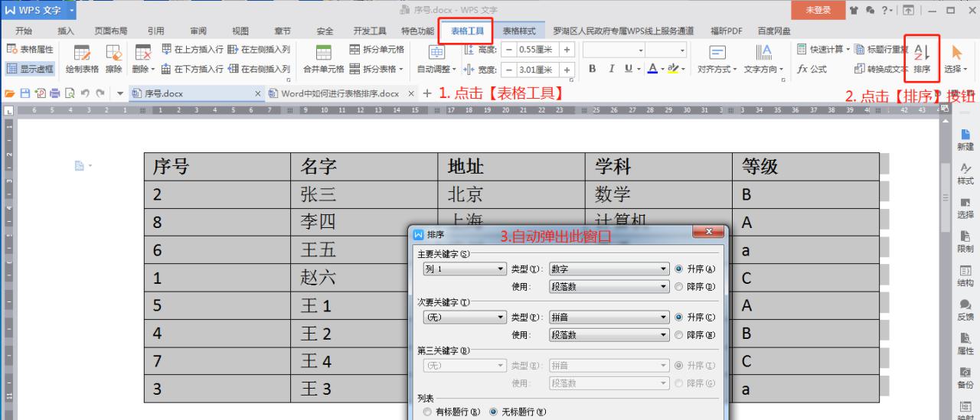Select the 绘制表格 draw table tool
980x420 pixels.
coord(82,59)
